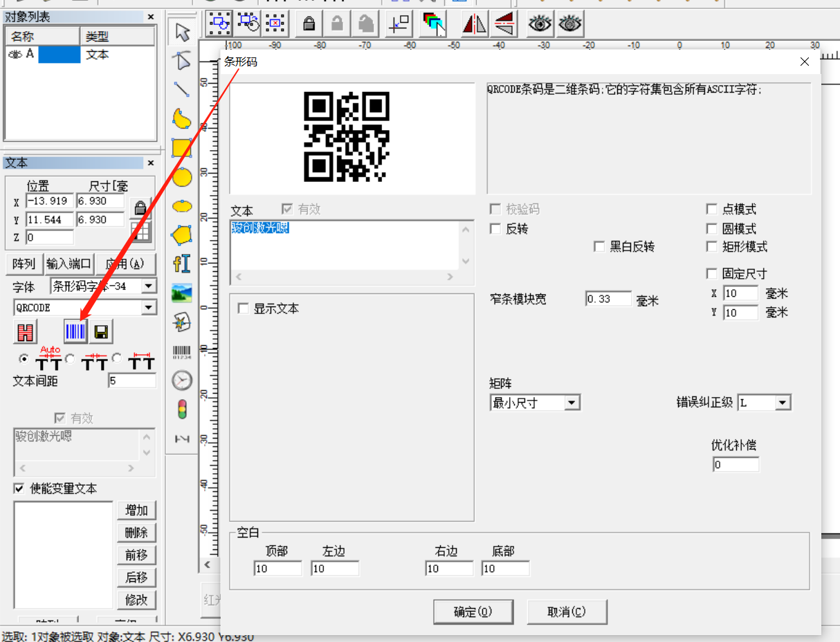
Task: Close the 文本 properties panel
Action: pos(151,163)
